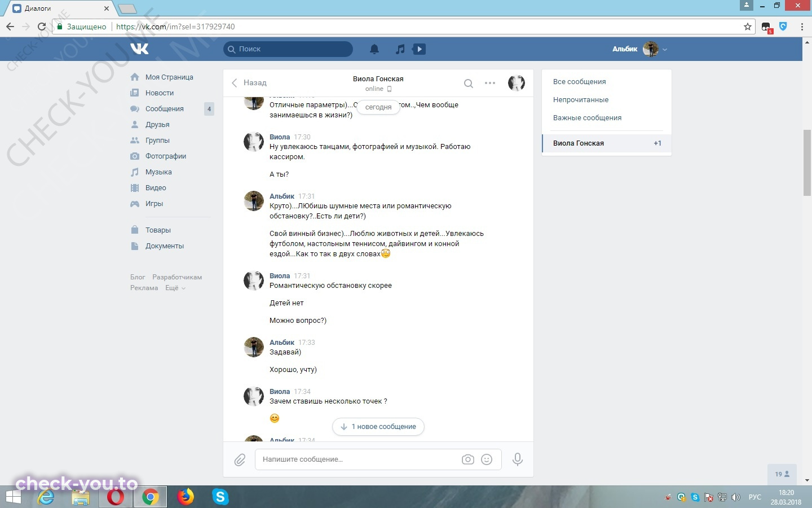The height and width of the screenshot is (508, 812).
Task: Click the browser vertical scrollbar thumb
Action: [807, 163]
